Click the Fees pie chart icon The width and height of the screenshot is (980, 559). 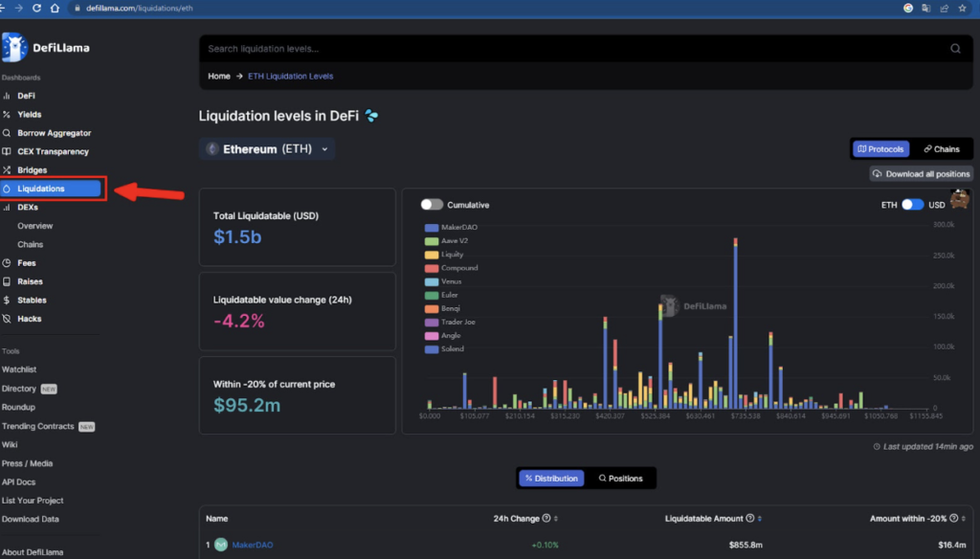(7, 263)
